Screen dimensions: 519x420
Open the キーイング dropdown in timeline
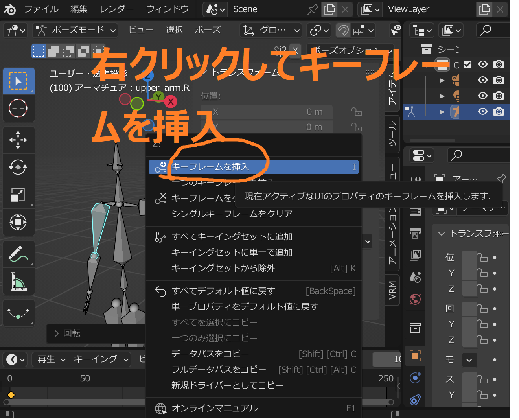tap(101, 359)
